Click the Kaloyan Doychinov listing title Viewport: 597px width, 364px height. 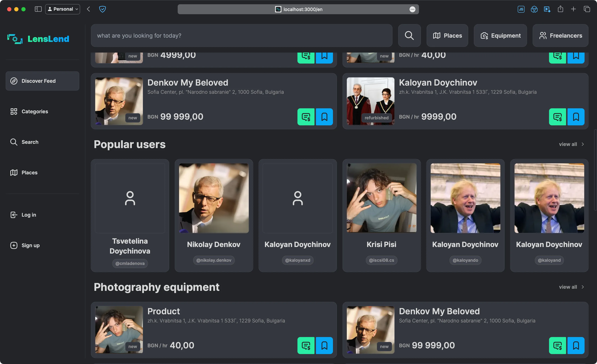(x=438, y=82)
